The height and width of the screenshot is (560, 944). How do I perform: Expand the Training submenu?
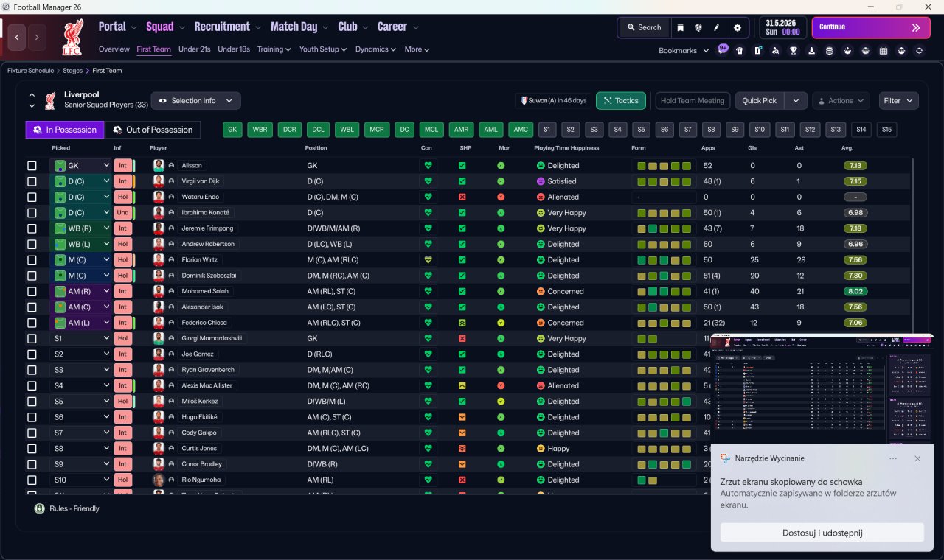point(274,49)
